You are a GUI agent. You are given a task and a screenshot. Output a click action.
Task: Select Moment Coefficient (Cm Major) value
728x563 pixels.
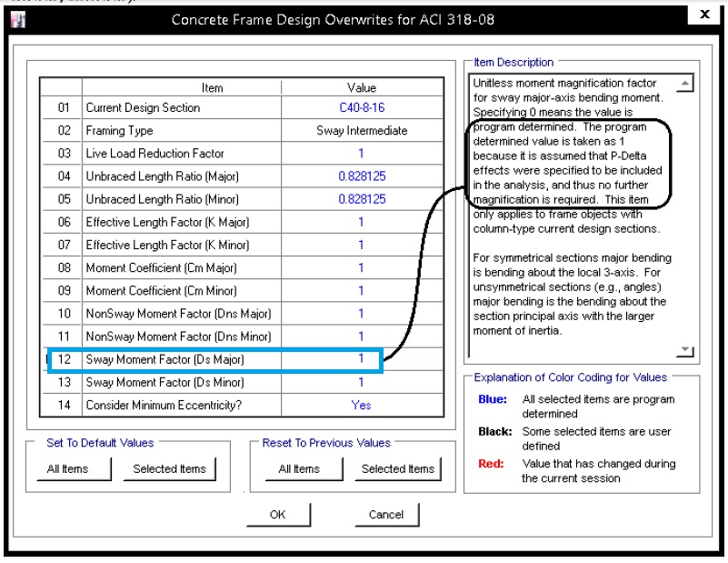(362, 267)
